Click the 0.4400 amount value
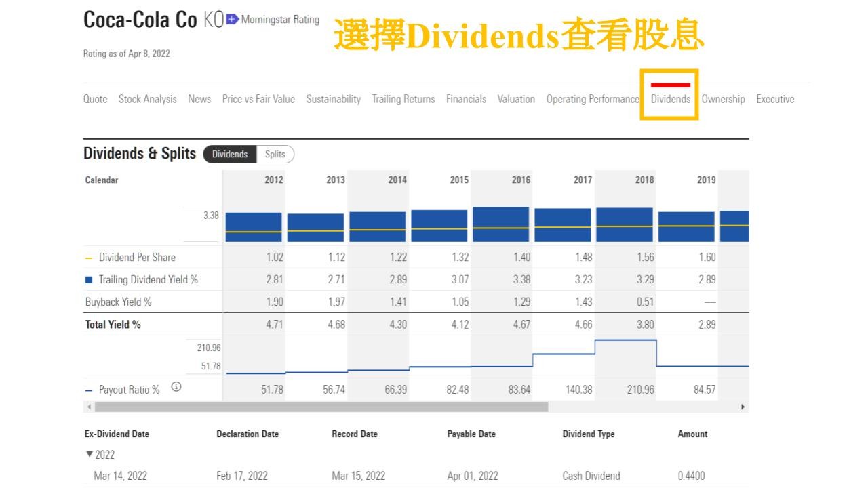This screenshot has width=868, height=488. tap(691, 476)
